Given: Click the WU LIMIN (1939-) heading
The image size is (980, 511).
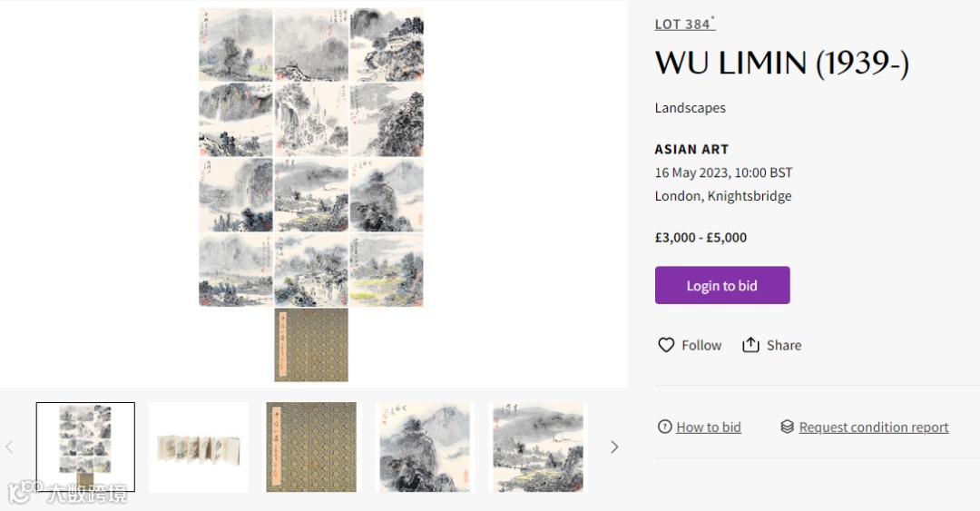Looking at the screenshot, I should [782, 64].
